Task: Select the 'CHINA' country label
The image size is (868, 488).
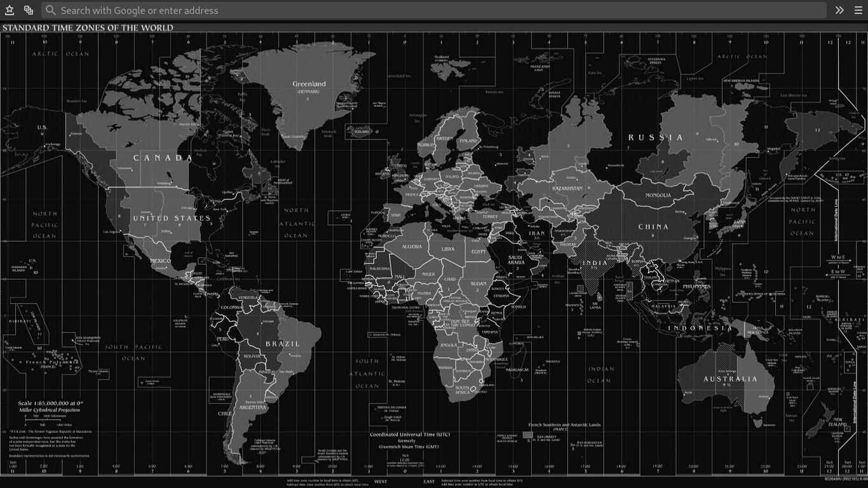Action: [x=653, y=227]
